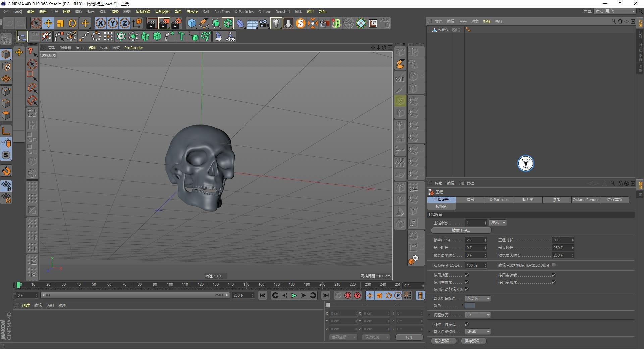Switch to Points mode in the left sidebar
Image resolution: width=644 pixels, height=349 pixels.
[x=6, y=91]
